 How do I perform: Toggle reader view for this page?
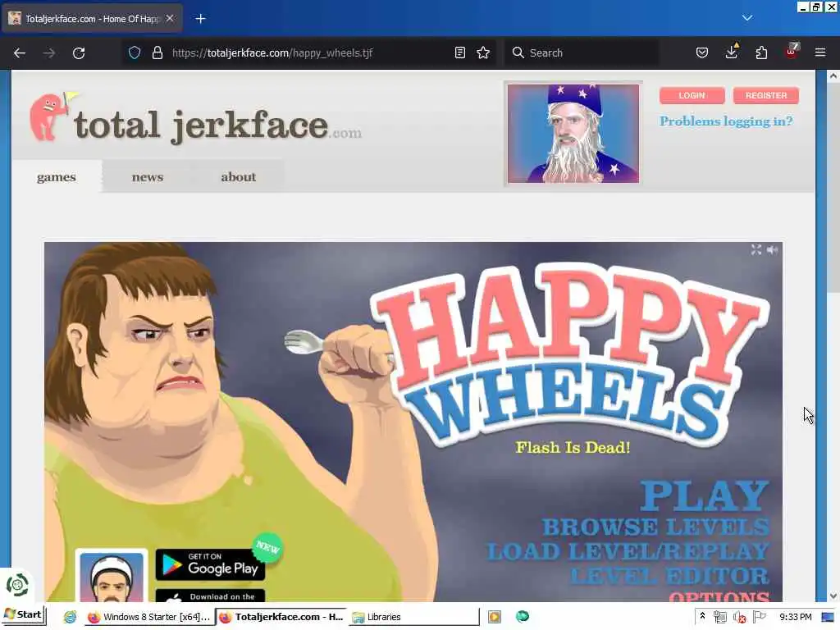pos(459,52)
